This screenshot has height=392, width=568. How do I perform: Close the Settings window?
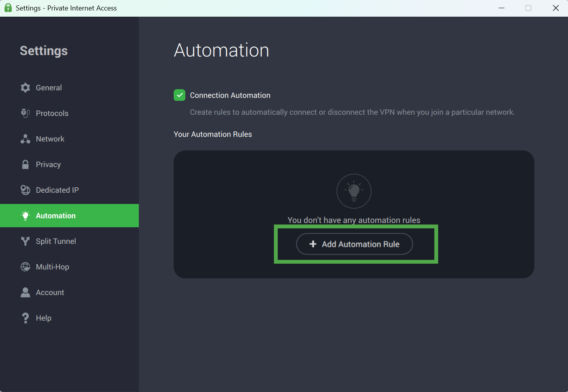(x=556, y=8)
